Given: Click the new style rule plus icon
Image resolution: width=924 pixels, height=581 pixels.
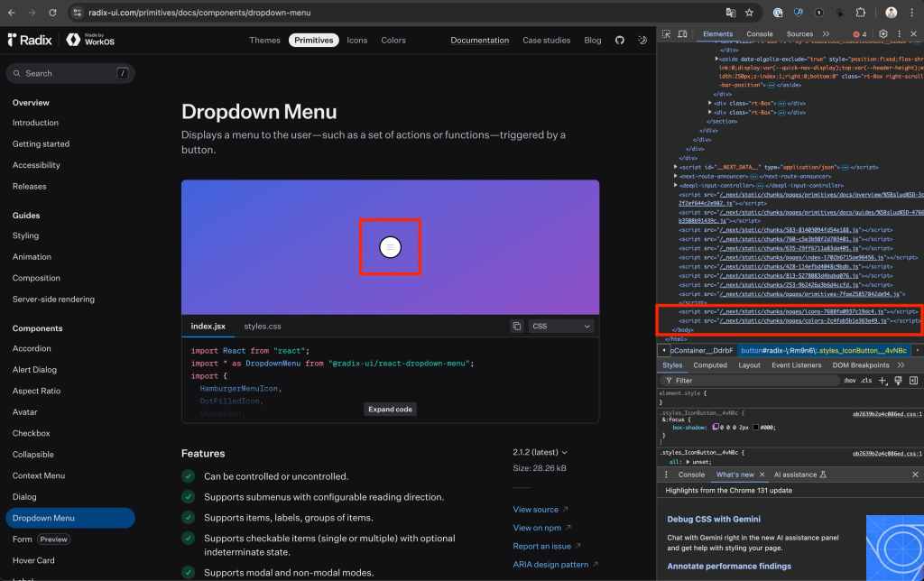Looking at the screenshot, I should (x=883, y=381).
